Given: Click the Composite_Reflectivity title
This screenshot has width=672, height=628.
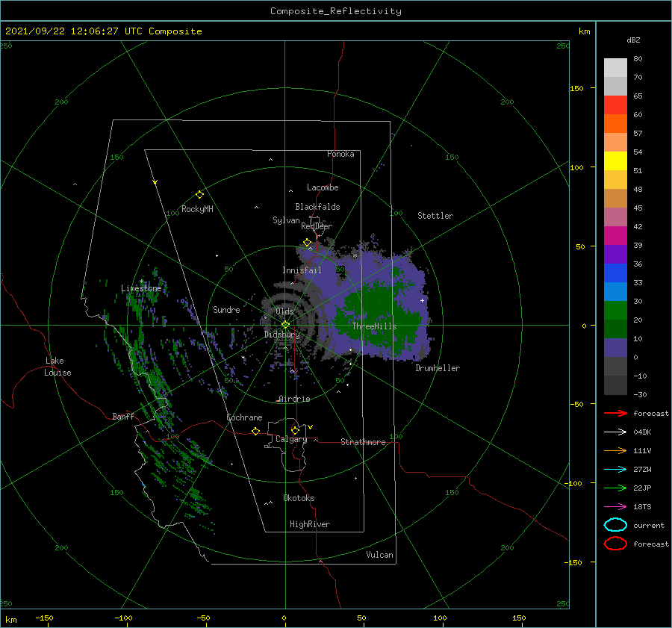Looking at the screenshot, I should [336, 11].
